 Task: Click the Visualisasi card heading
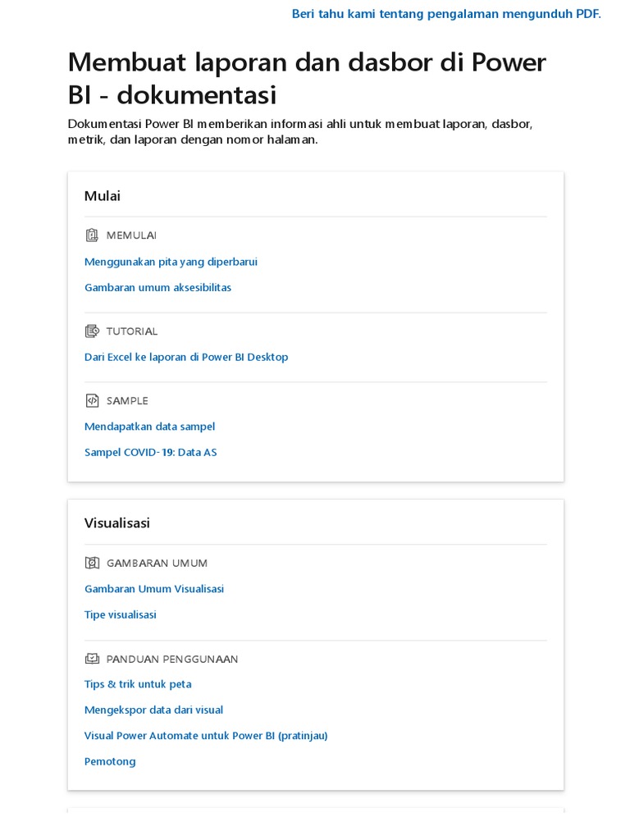point(117,523)
